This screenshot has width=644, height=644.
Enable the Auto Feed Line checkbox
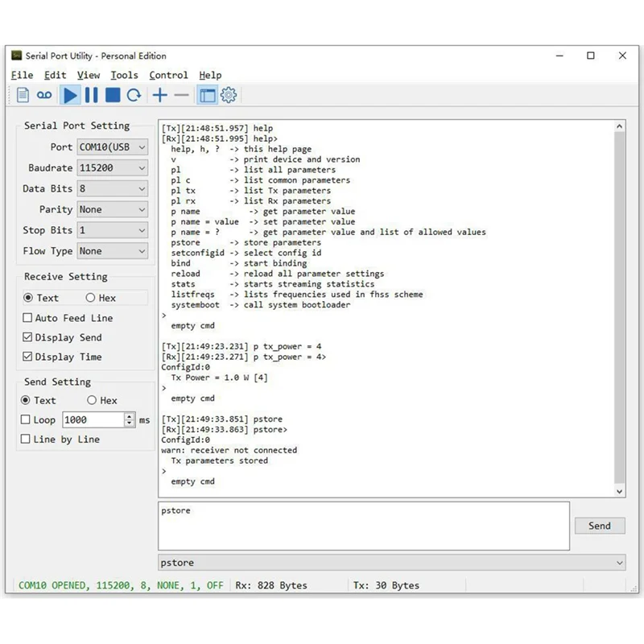click(27, 318)
